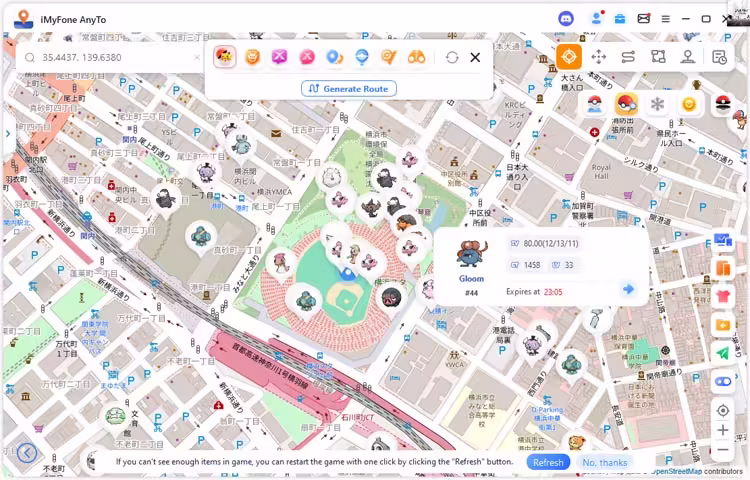This screenshot has width=750, height=480.
Task: Open the yellow favorites folder icon
Action: pos(723,325)
